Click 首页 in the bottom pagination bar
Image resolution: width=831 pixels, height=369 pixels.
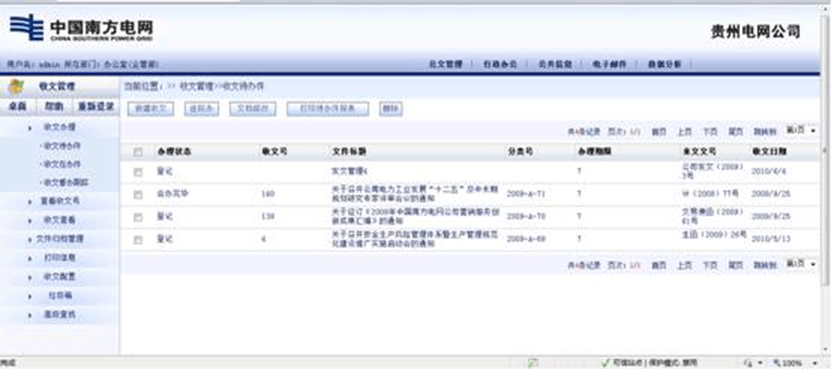(659, 265)
